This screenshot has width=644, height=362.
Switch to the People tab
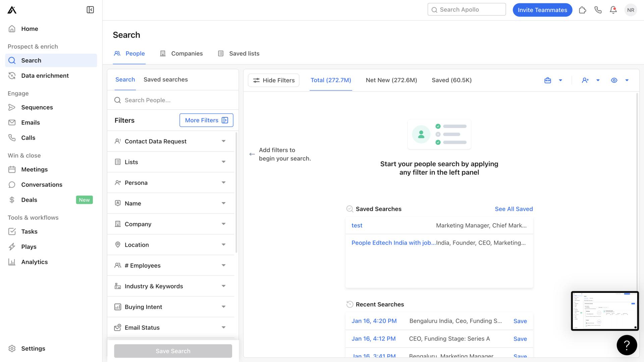pyautogui.click(x=129, y=54)
